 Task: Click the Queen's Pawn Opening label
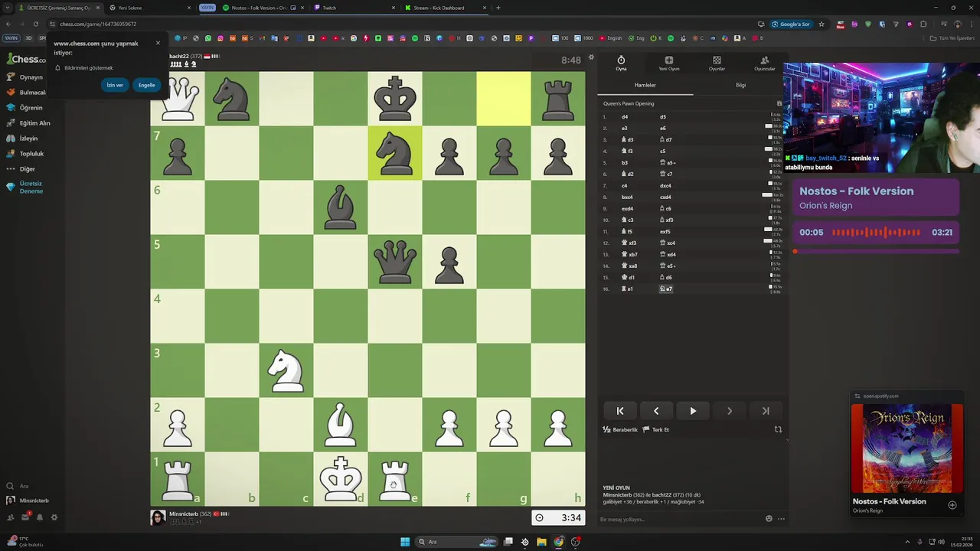pos(629,103)
